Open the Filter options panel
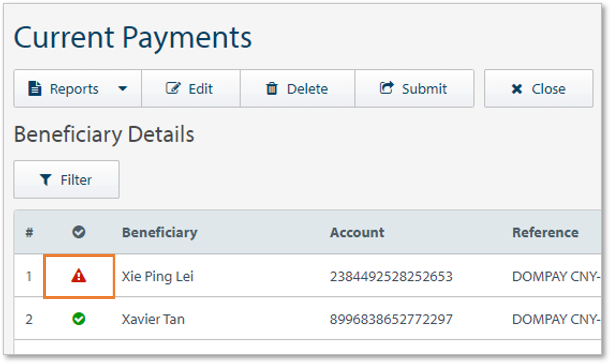The image size is (611, 364). [66, 179]
